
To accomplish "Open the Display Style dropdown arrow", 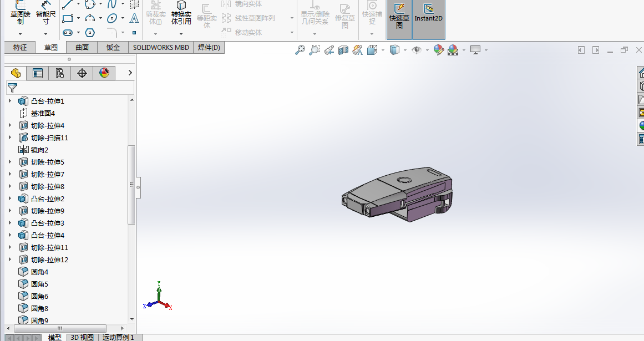I will point(405,50).
